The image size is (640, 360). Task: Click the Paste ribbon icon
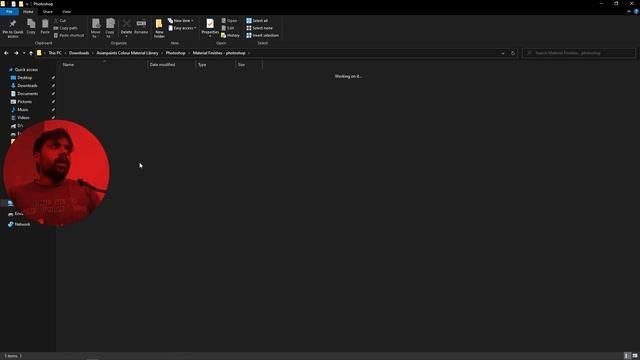[x=45, y=27]
